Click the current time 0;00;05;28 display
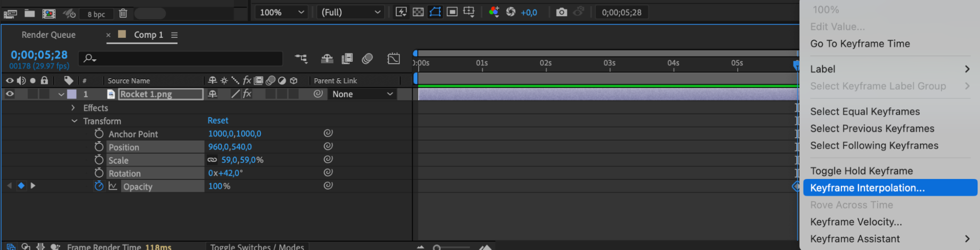 click(x=39, y=55)
